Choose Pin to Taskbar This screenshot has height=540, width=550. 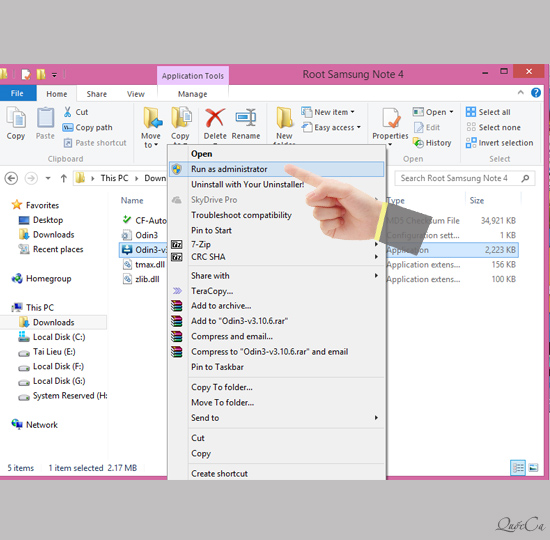(x=276, y=367)
